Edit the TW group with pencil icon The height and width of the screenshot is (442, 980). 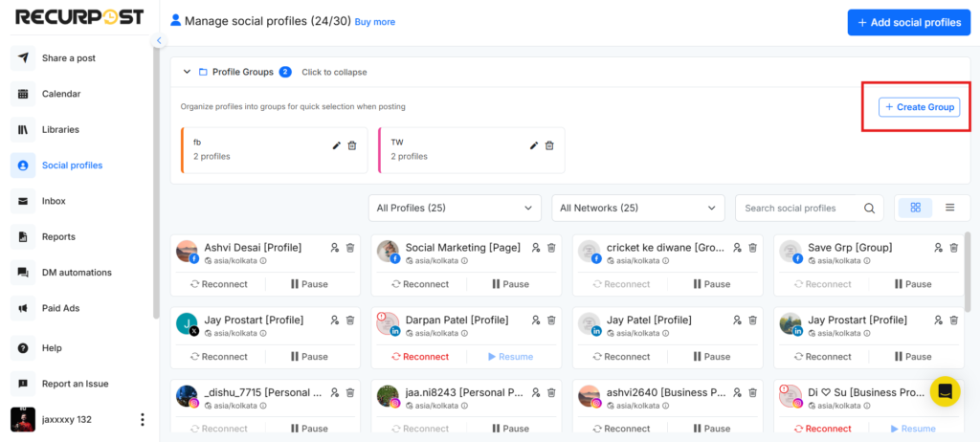click(x=534, y=145)
